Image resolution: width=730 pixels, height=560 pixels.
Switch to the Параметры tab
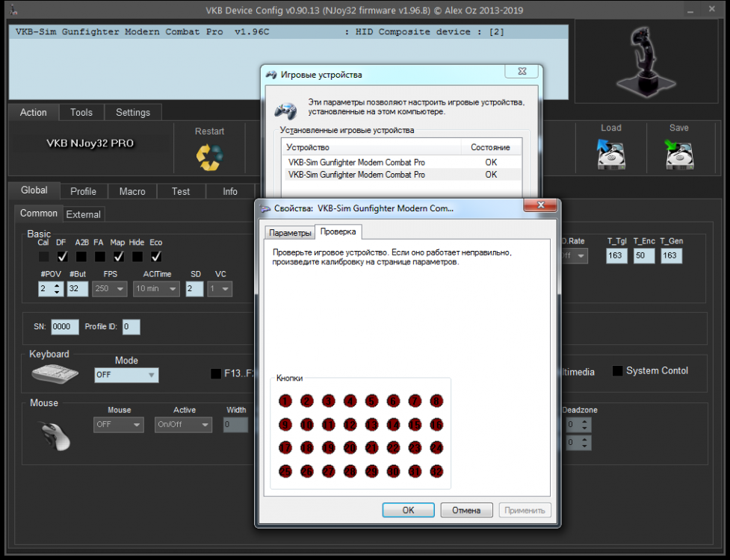[x=290, y=232]
